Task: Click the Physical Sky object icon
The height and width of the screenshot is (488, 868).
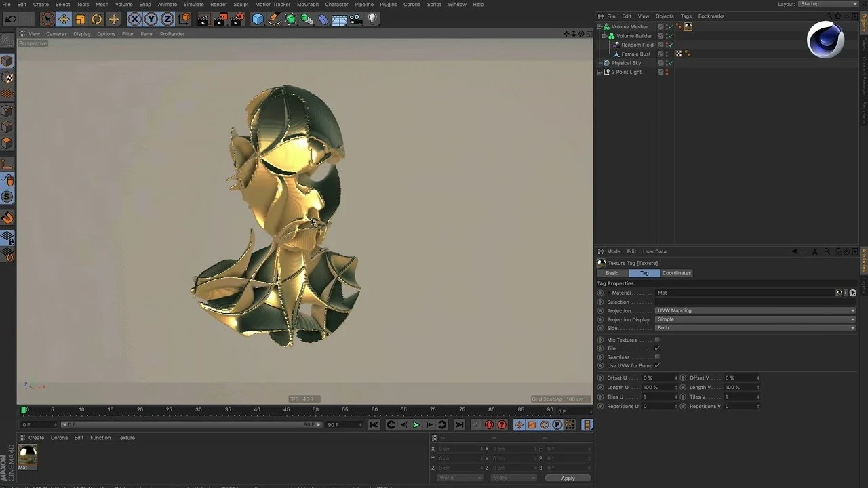Action: pyautogui.click(x=606, y=62)
